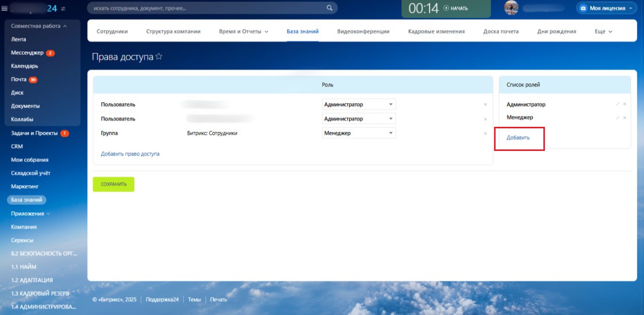Screen dimensions: 644x315
Task: Open the Видеоконференции tab
Action: pyautogui.click(x=363, y=31)
